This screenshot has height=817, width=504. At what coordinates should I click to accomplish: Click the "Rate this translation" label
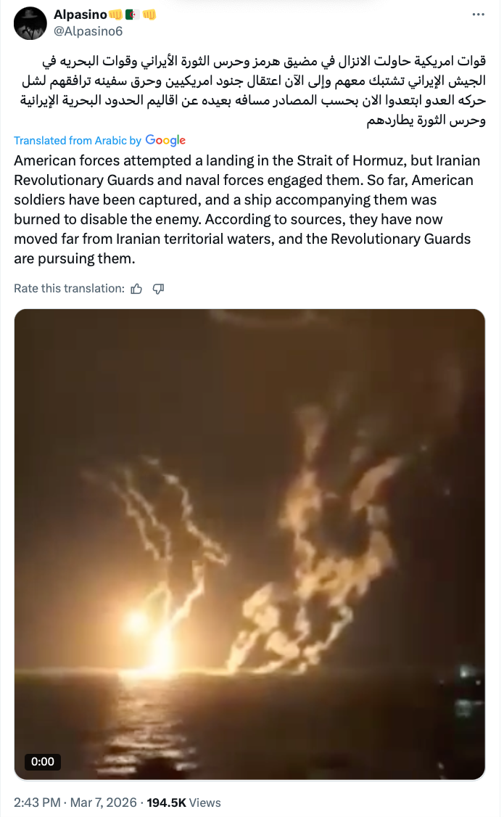(69, 289)
